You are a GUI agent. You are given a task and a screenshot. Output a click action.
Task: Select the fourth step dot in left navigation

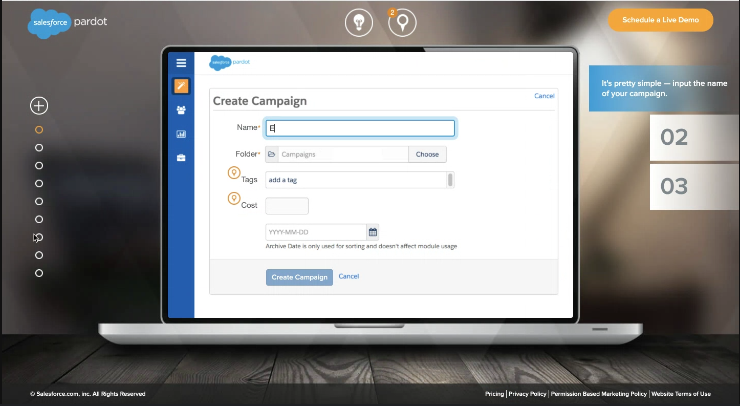pos(39,184)
